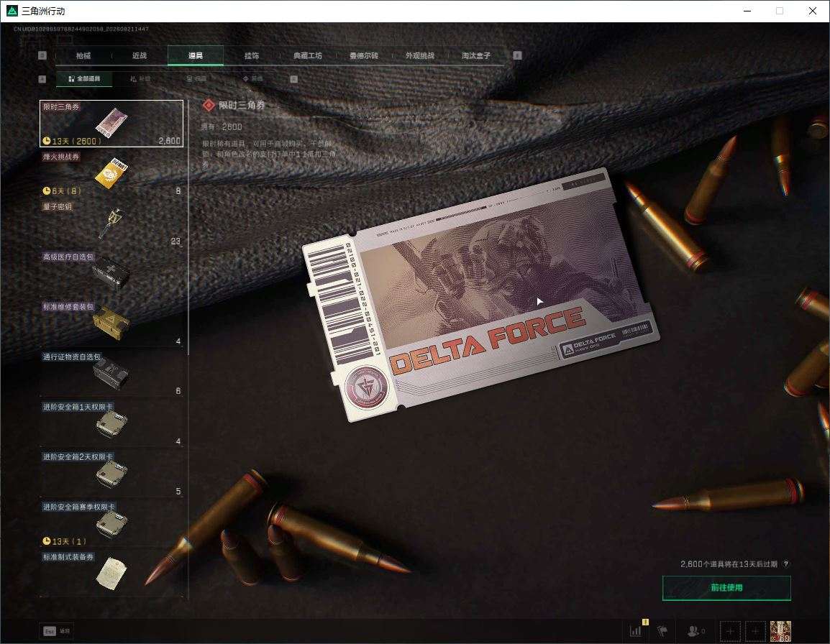830x644 pixels.
Task: Open the 淘汰盒子 tab
Action: [476, 55]
